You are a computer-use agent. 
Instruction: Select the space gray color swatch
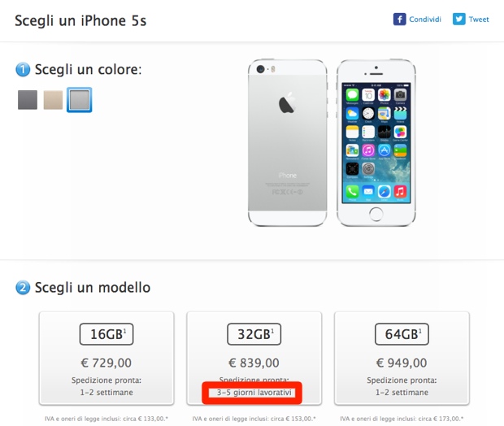(28, 100)
